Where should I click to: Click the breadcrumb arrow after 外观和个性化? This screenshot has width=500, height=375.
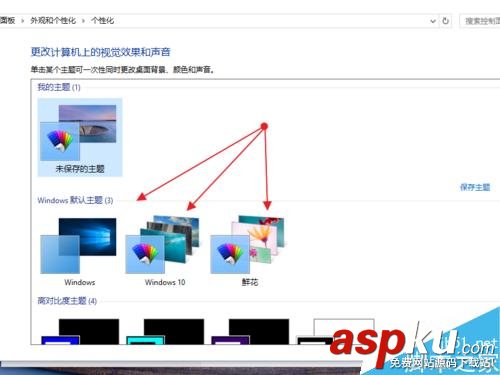pyautogui.click(x=83, y=21)
